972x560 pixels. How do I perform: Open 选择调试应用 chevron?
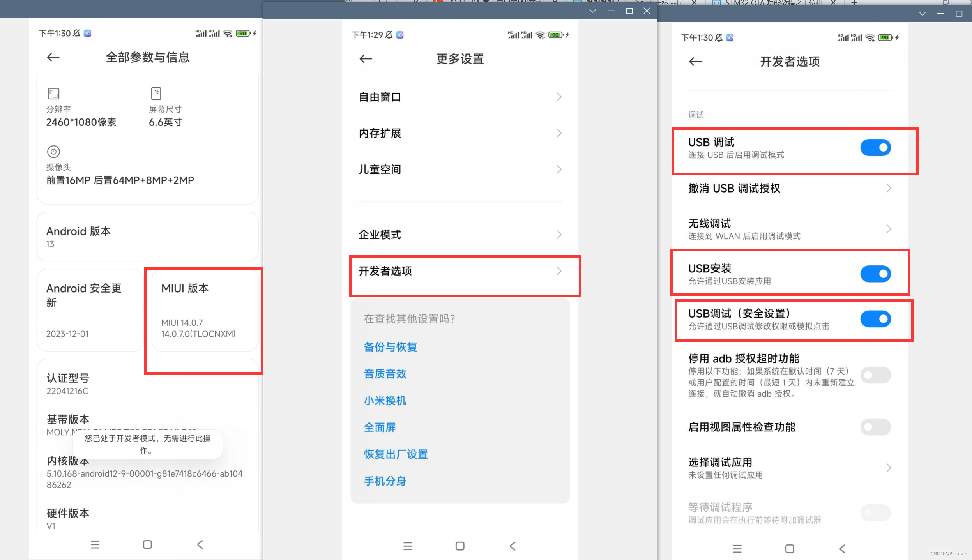pos(889,468)
